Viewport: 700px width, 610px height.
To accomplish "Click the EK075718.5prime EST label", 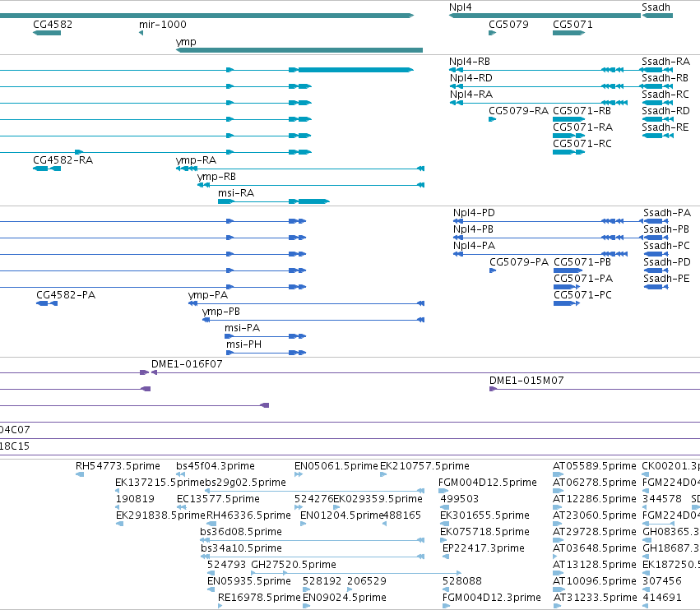I will 484,533.
